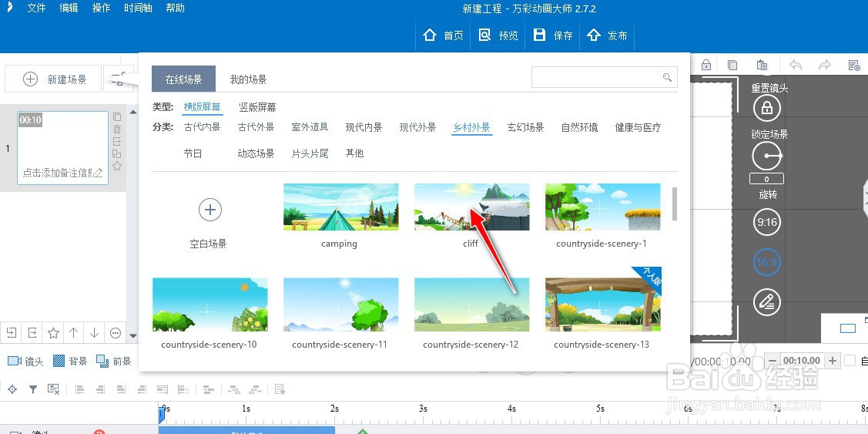Increase duration with the plus button
868x434 pixels.
(x=832, y=361)
